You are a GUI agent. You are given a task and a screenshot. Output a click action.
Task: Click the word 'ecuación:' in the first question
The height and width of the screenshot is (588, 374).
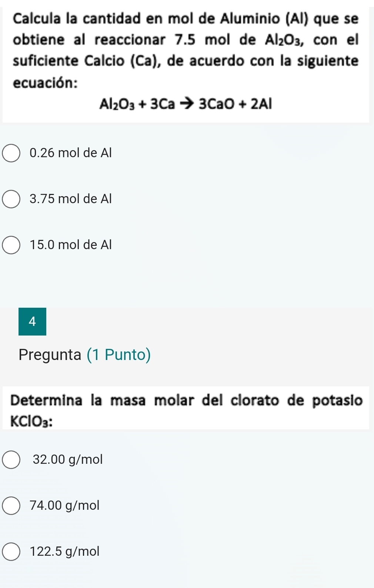tap(45, 83)
